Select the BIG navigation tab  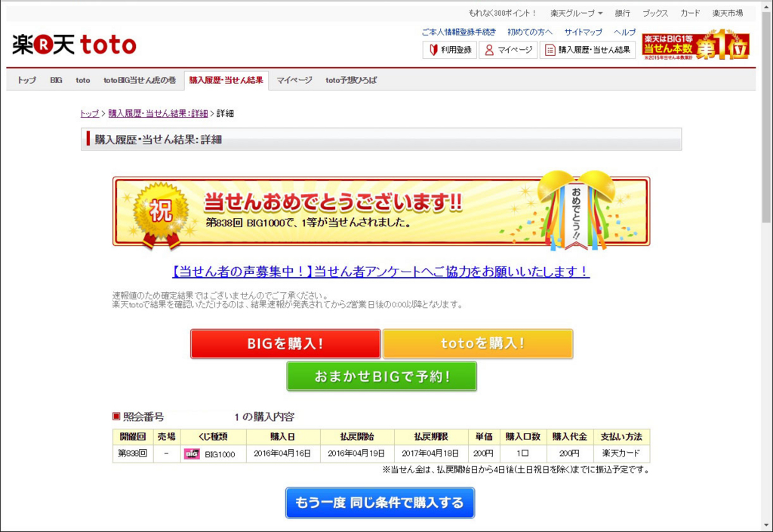pos(56,80)
